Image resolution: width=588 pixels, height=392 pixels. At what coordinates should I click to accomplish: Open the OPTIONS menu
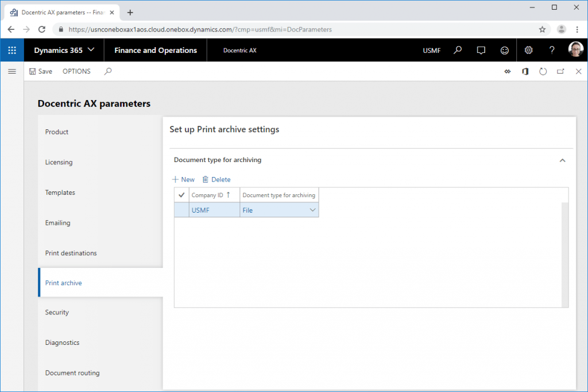coord(76,71)
